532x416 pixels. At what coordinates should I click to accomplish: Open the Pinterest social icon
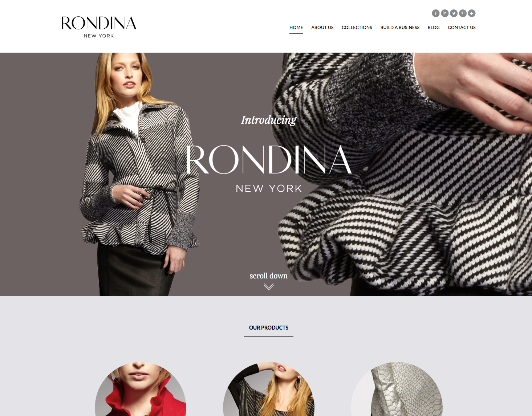[463, 13]
